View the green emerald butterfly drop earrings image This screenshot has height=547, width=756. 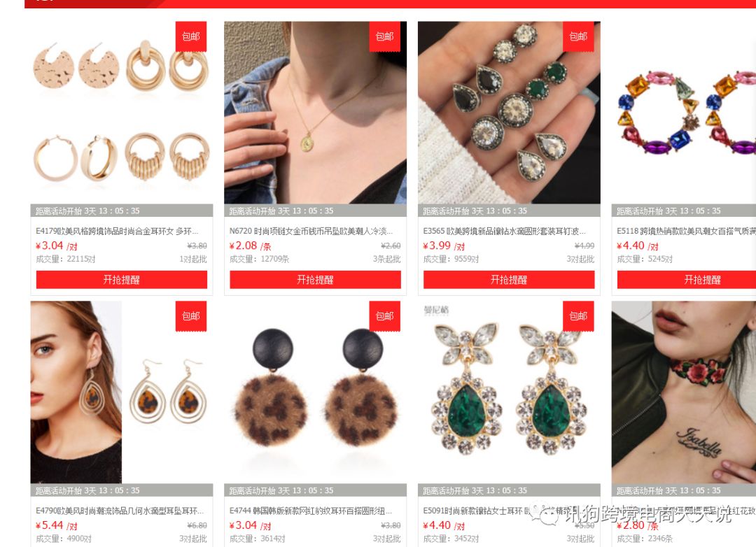coord(509,392)
